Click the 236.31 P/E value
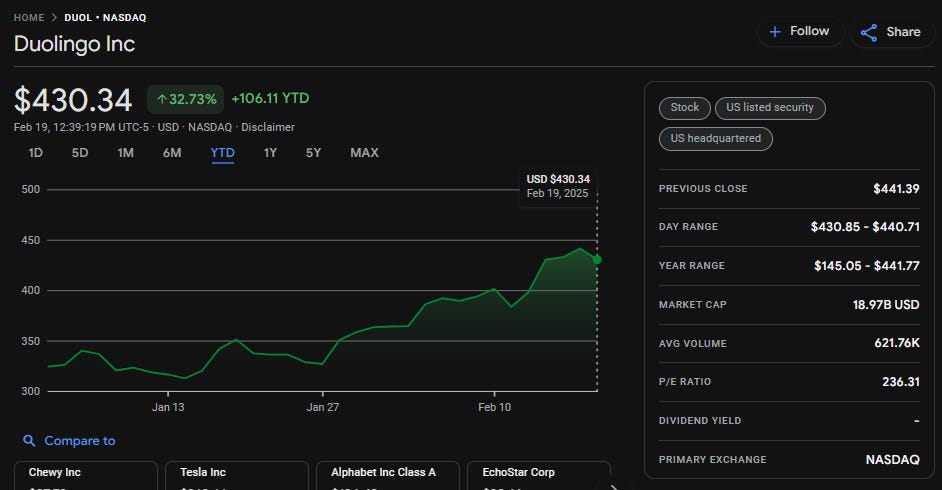Image resolution: width=942 pixels, height=490 pixels. pos(901,381)
